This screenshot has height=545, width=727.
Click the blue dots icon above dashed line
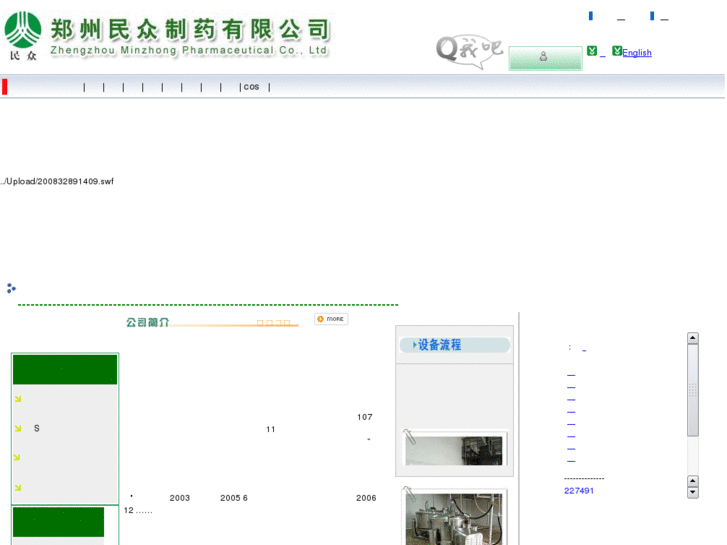tap(11, 288)
